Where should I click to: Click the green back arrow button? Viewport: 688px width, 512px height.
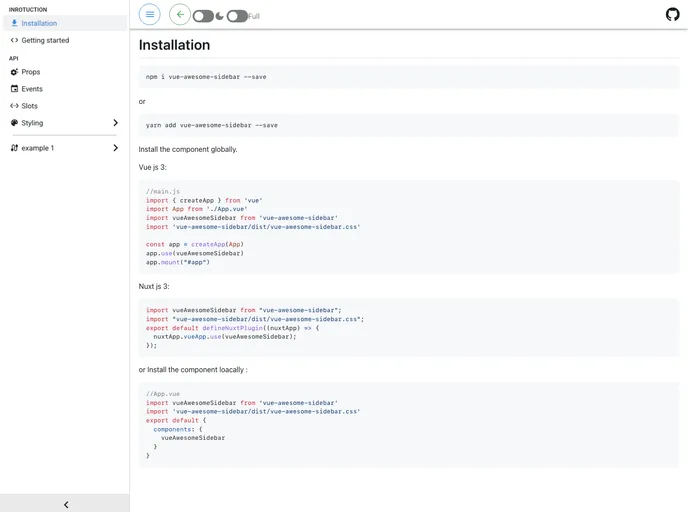coord(180,14)
